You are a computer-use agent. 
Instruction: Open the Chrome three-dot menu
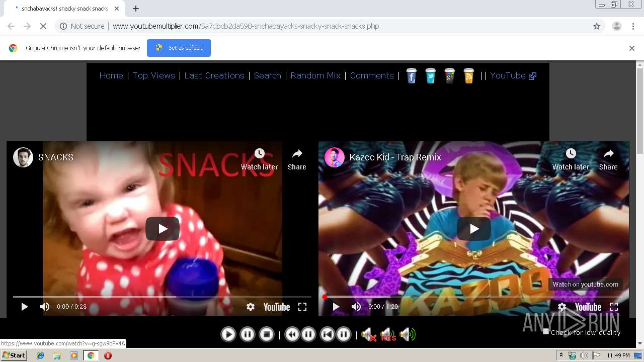(633, 26)
